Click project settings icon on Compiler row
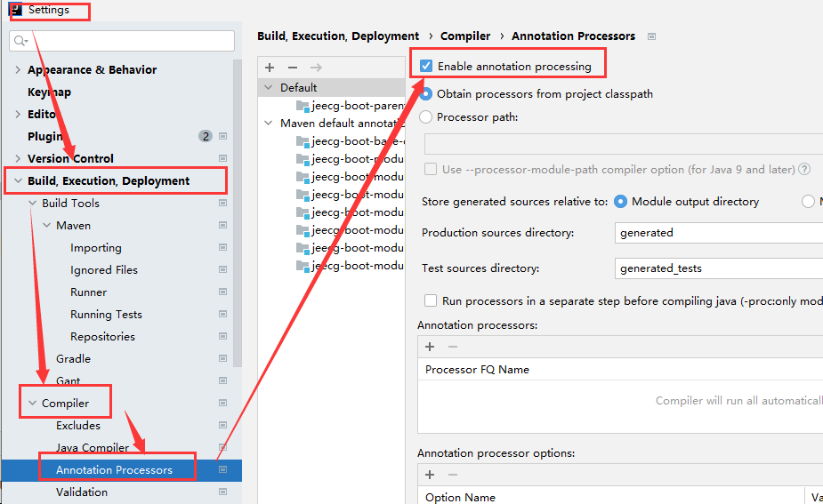The height and width of the screenshot is (504, 823). (223, 403)
